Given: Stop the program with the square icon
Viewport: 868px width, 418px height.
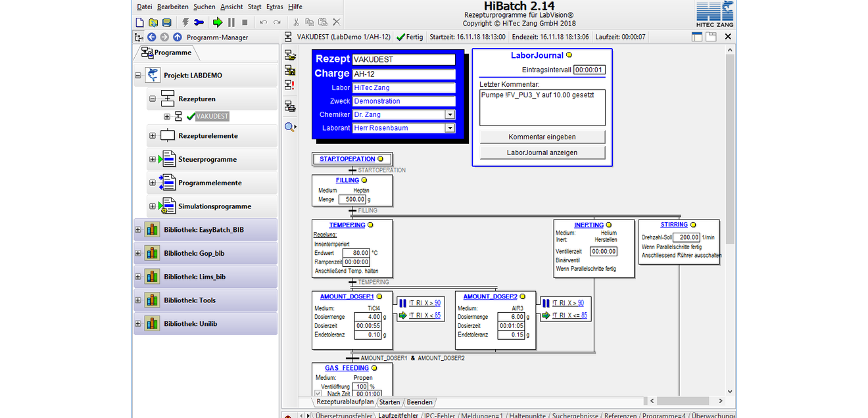Looking at the screenshot, I should tap(245, 22).
